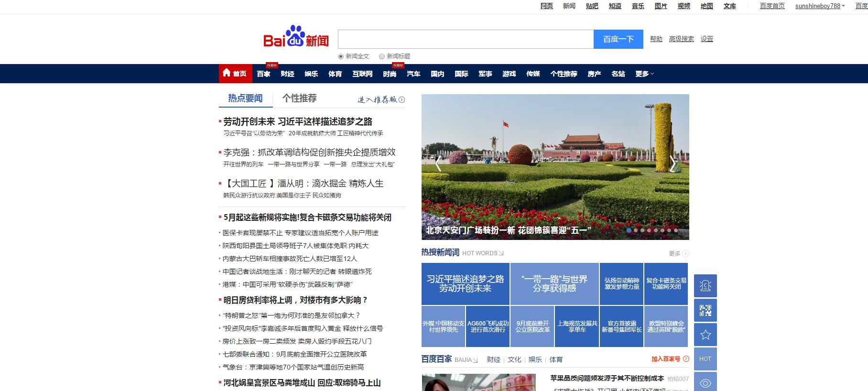868x391 pixels.
Task: Open the 房产 navigation item
Action: point(594,74)
